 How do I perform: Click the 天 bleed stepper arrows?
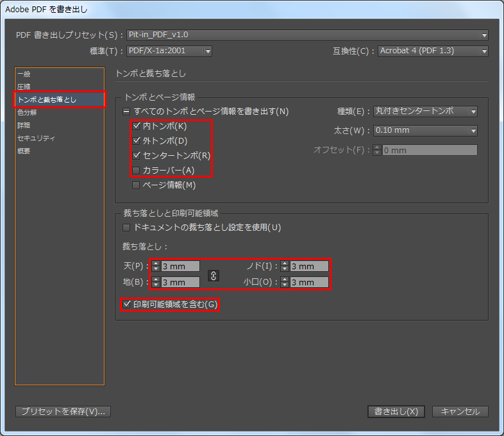coord(156,266)
